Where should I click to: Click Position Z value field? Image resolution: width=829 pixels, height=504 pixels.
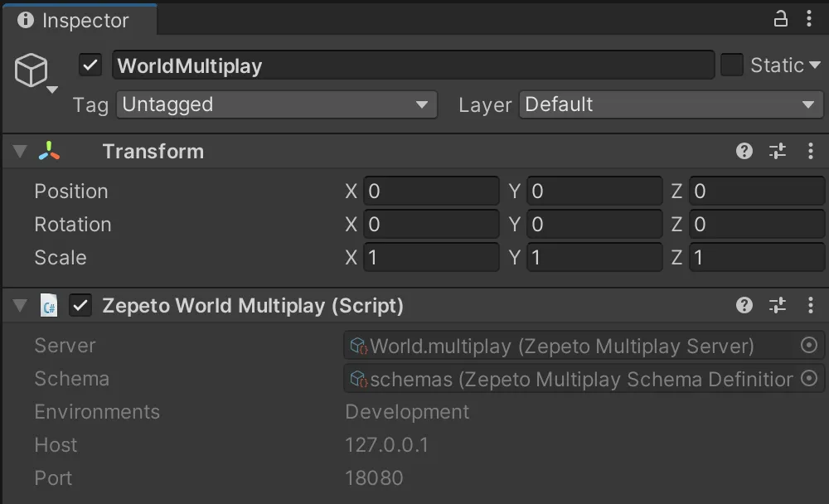pyautogui.click(x=757, y=191)
